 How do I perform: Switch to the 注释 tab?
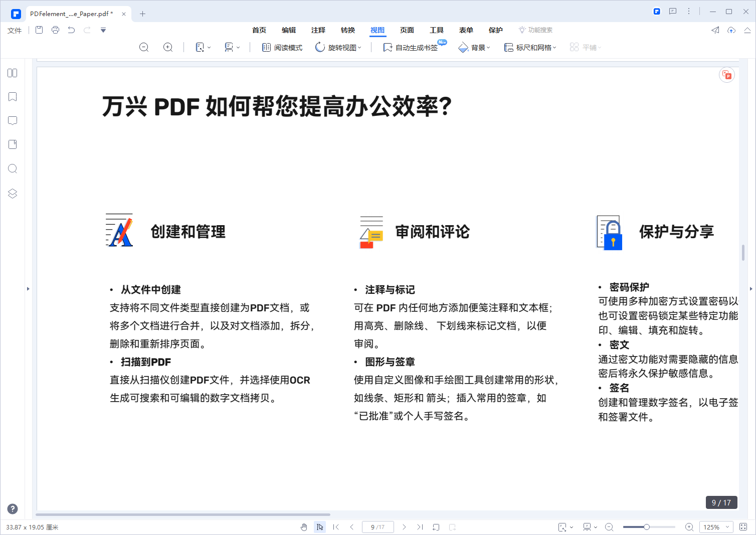[x=318, y=30]
